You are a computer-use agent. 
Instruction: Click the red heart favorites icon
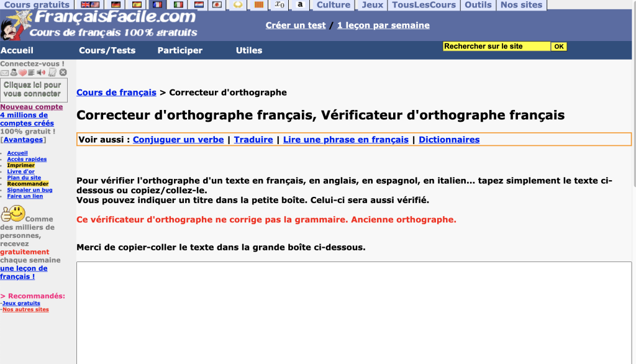[x=23, y=73]
